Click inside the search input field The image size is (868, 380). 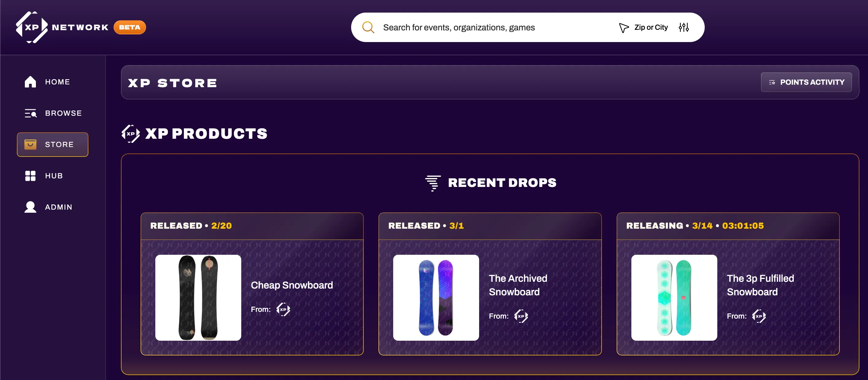(x=472, y=27)
